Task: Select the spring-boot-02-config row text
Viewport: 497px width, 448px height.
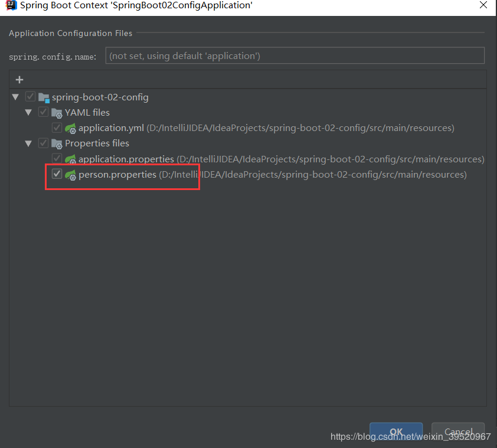Action: click(100, 97)
